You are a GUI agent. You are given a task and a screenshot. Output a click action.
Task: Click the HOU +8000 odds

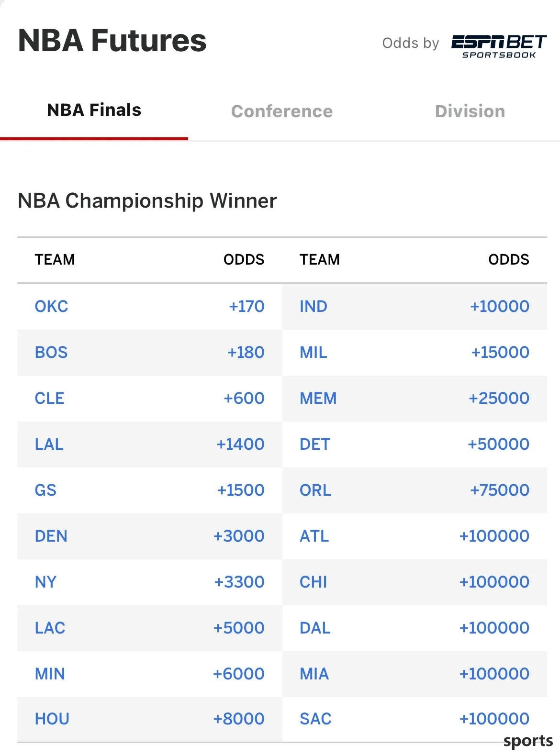pos(239,719)
